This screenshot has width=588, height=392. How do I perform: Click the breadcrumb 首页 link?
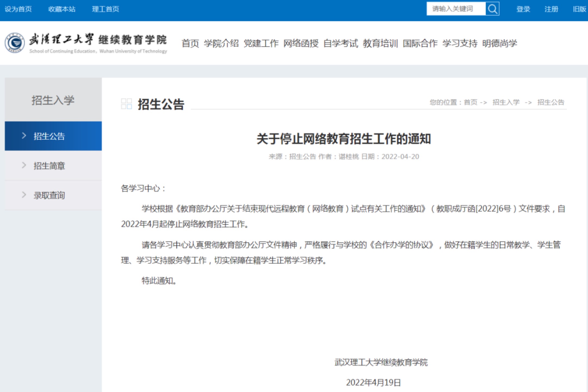(470, 102)
